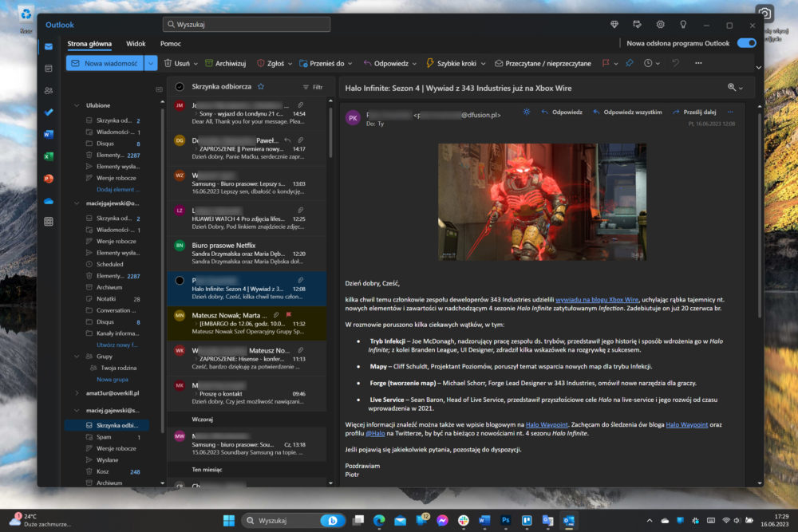
Task: Click Prześlij dalej to forward the email
Action: (x=695, y=112)
